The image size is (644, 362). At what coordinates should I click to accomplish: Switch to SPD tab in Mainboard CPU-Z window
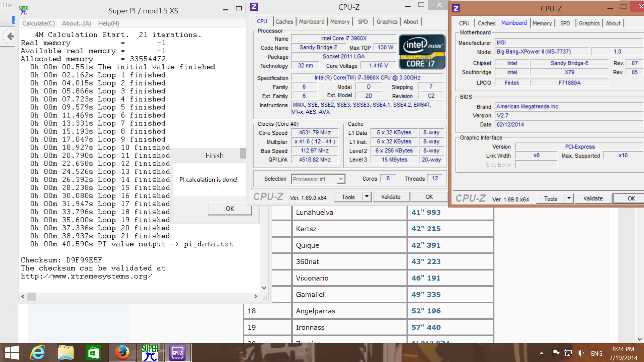tap(565, 23)
